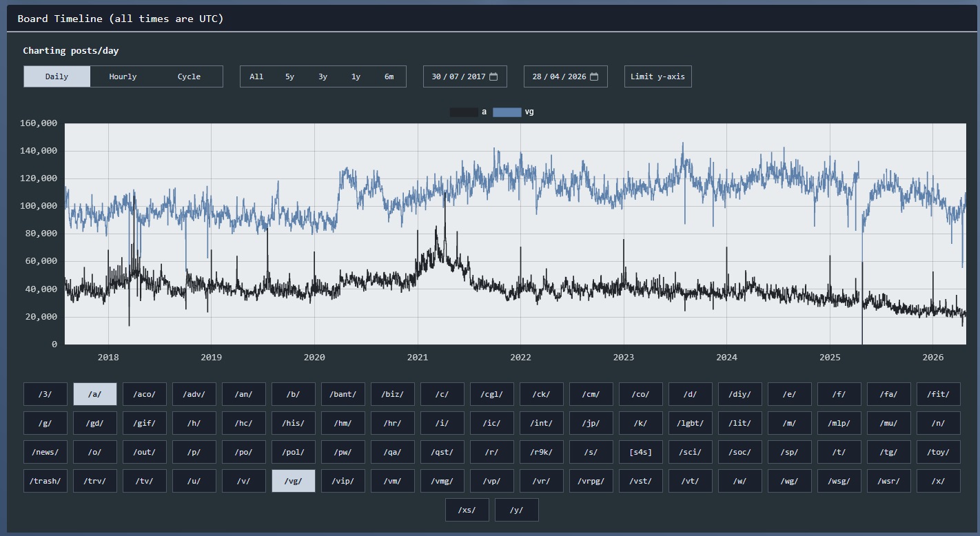Edit the start date field 30/07/2017

(465, 76)
